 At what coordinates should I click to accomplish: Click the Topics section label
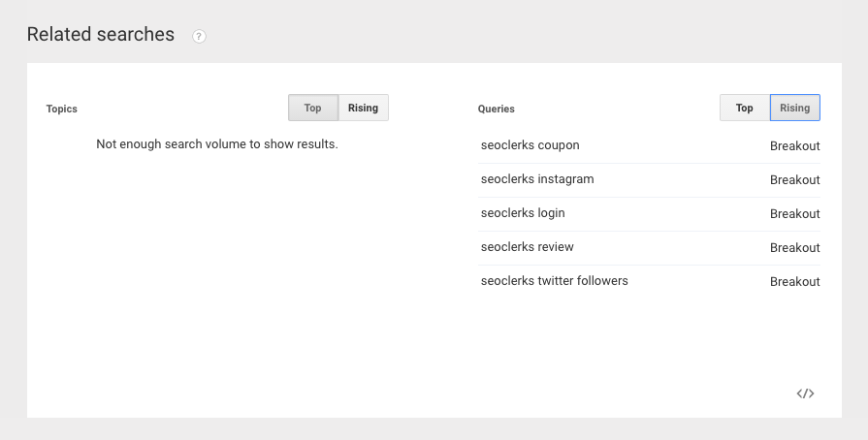tap(62, 110)
